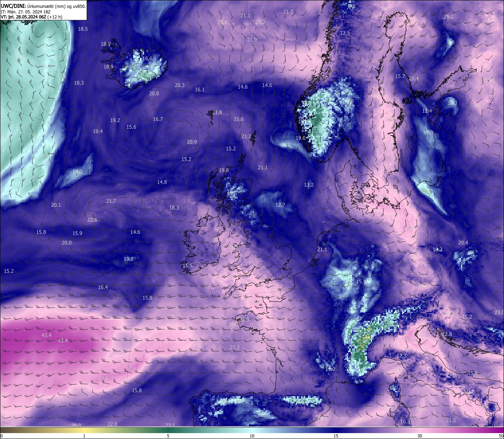Click the UWC/DINI Úrkomumætti title line

(x=43, y=6)
